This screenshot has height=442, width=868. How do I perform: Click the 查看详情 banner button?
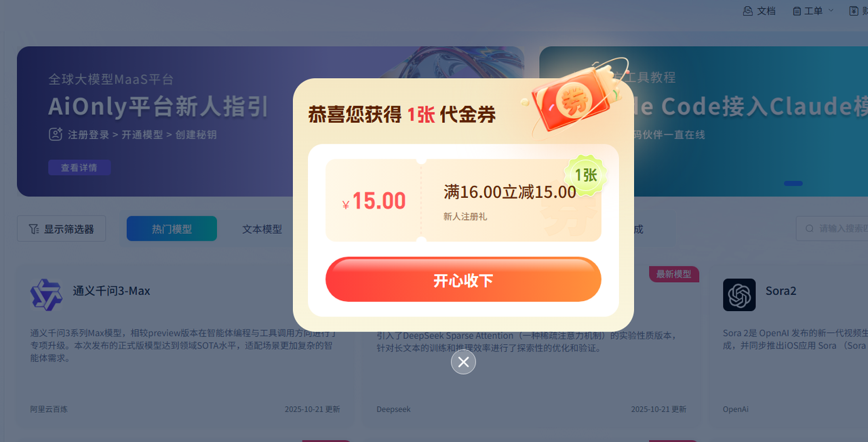pyautogui.click(x=79, y=167)
